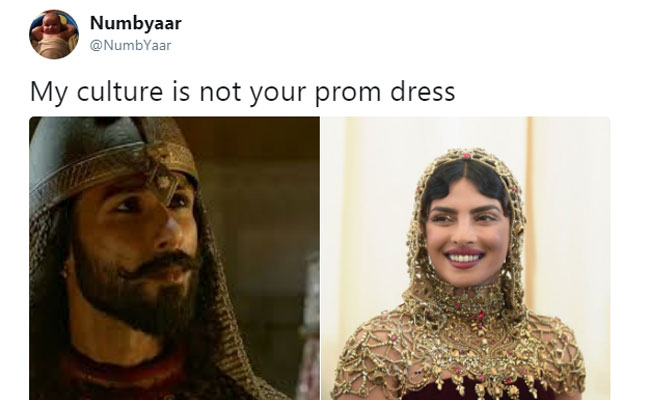Click the word "My" starting the tweet
Viewport: 650px width, 400px height.
pos(49,93)
